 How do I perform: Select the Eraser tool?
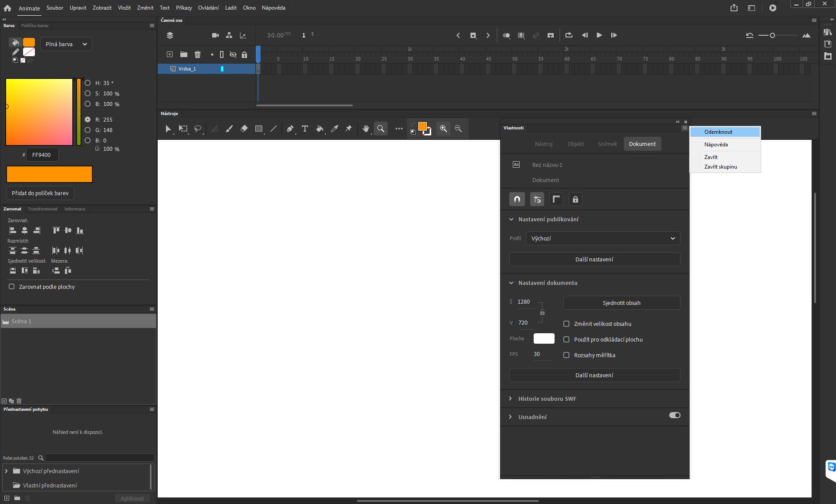[x=244, y=129]
